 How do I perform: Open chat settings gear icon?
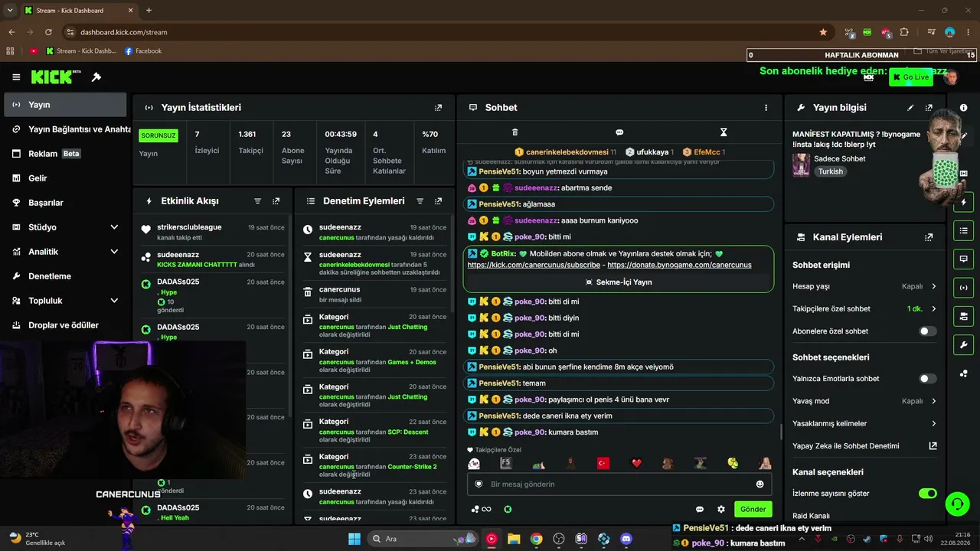[x=720, y=509]
